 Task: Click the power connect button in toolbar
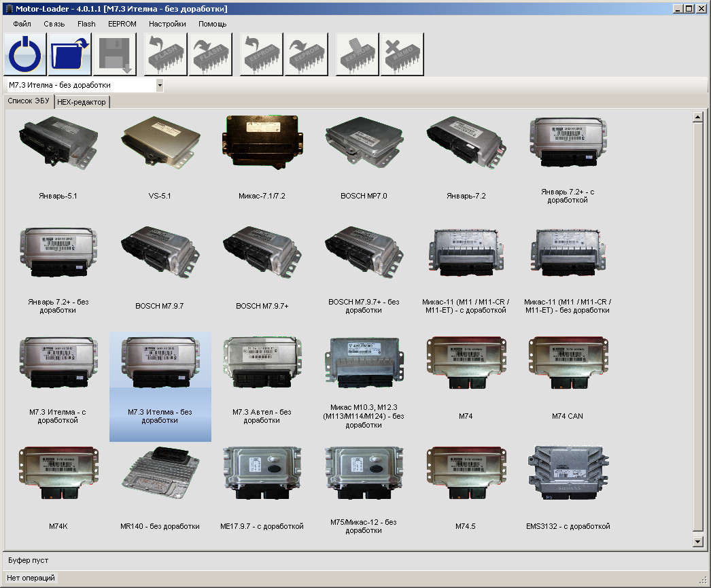25,54
